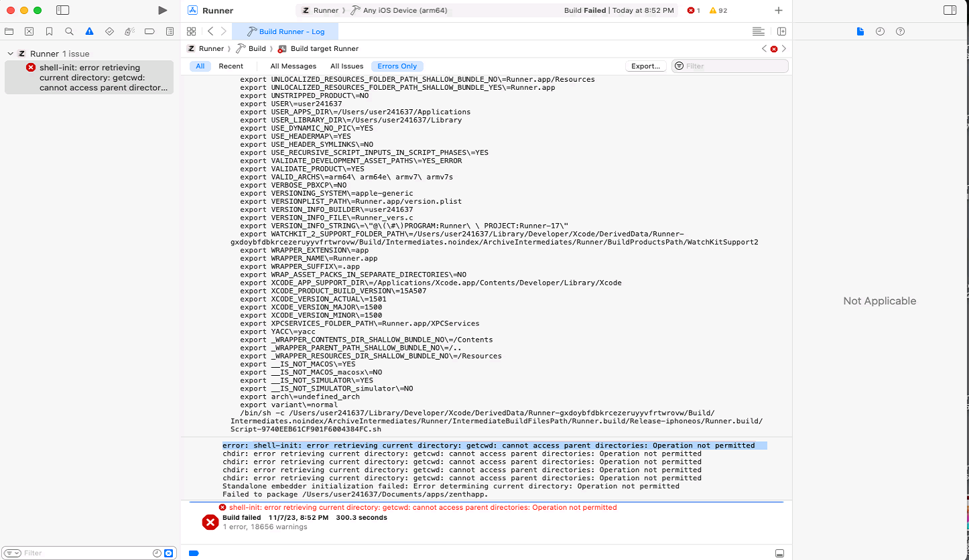
Task: Select the shell-init error issue row
Action: [x=89, y=78]
